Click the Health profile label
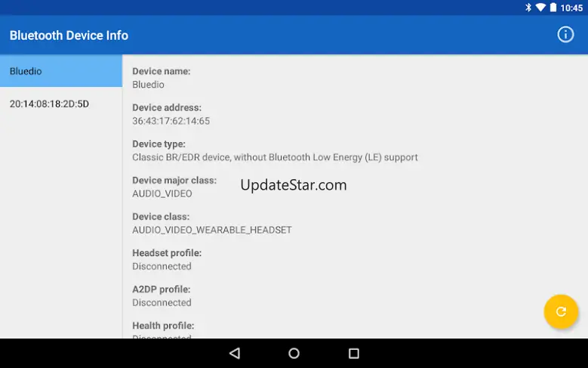The height and width of the screenshot is (368, 588). (163, 326)
